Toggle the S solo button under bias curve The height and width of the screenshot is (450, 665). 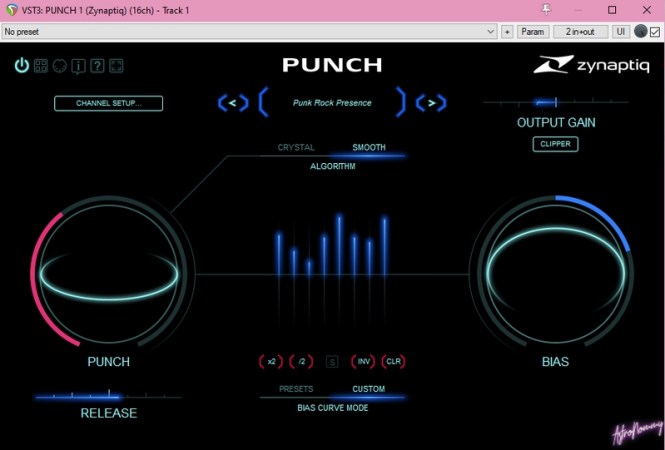tap(332, 362)
